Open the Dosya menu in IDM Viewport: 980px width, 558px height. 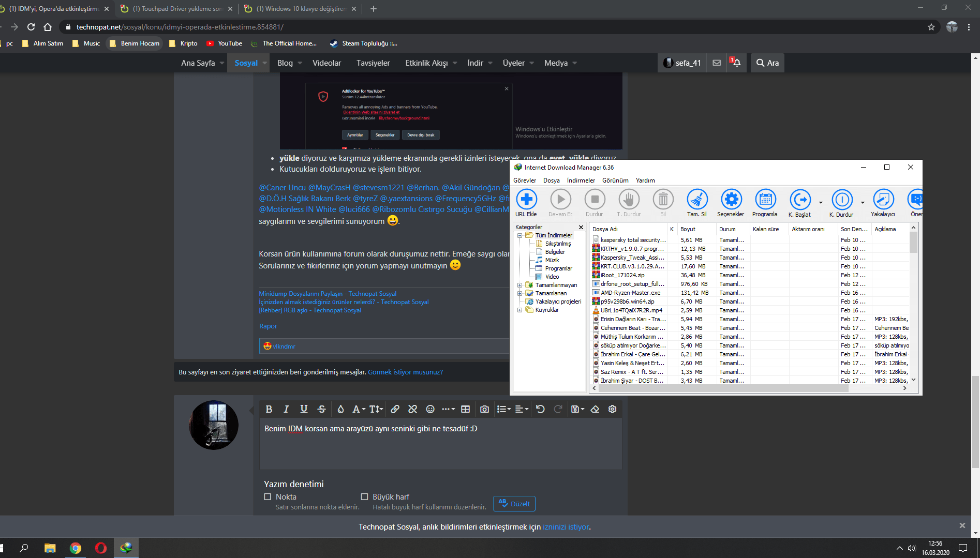tap(552, 180)
